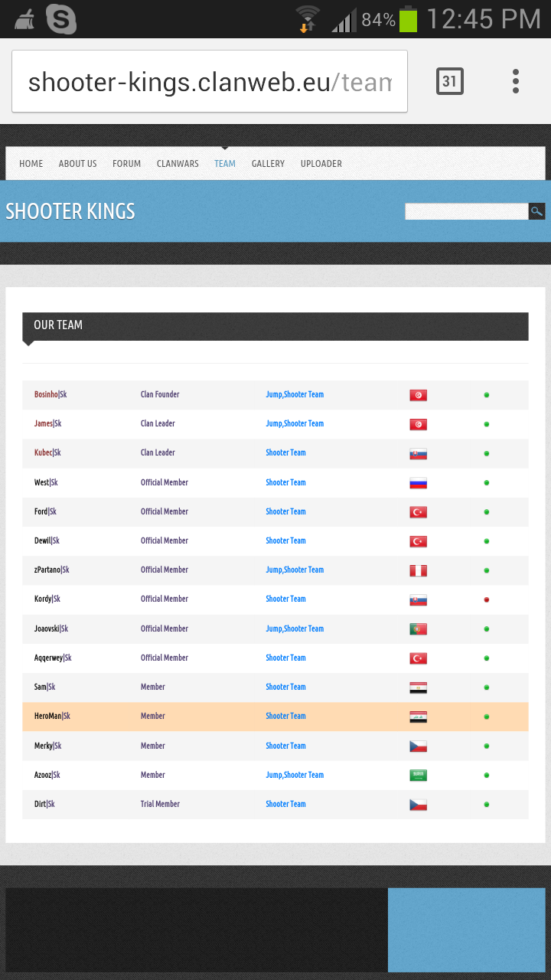This screenshot has height=980, width=551.
Task: Tap the 12:45 PM clock
Action: [x=484, y=19]
